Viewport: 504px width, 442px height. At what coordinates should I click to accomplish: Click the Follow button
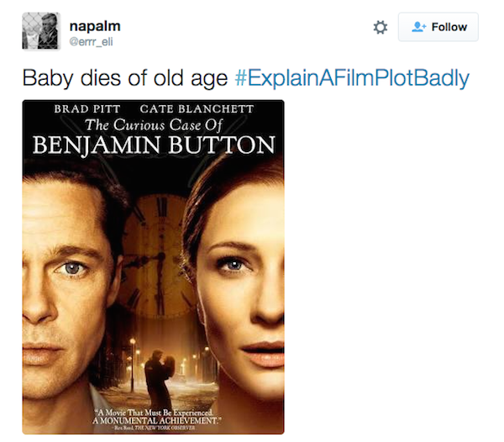tap(438, 27)
